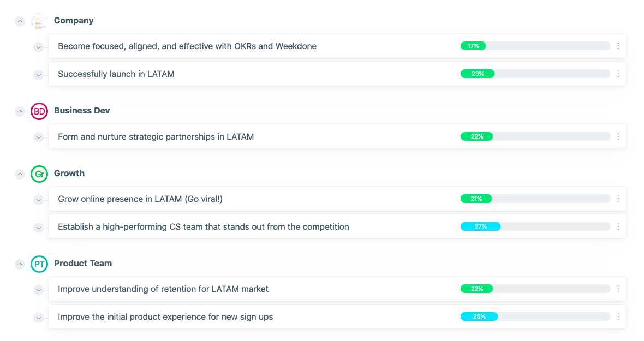This screenshot has height=341, width=644.
Task: Click the Company logo avatar
Action: pos(39,21)
